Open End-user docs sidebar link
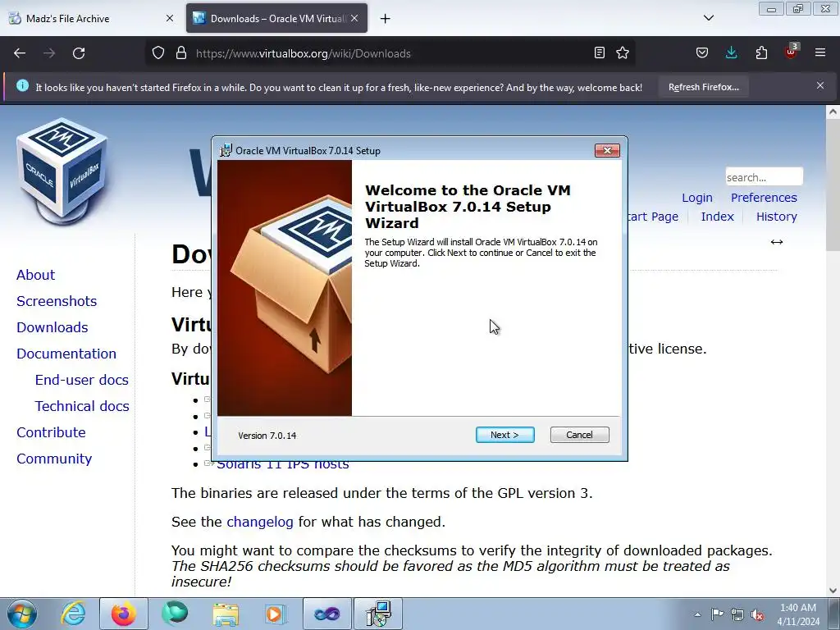This screenshot has height=630, width=840. click(82, 380)
